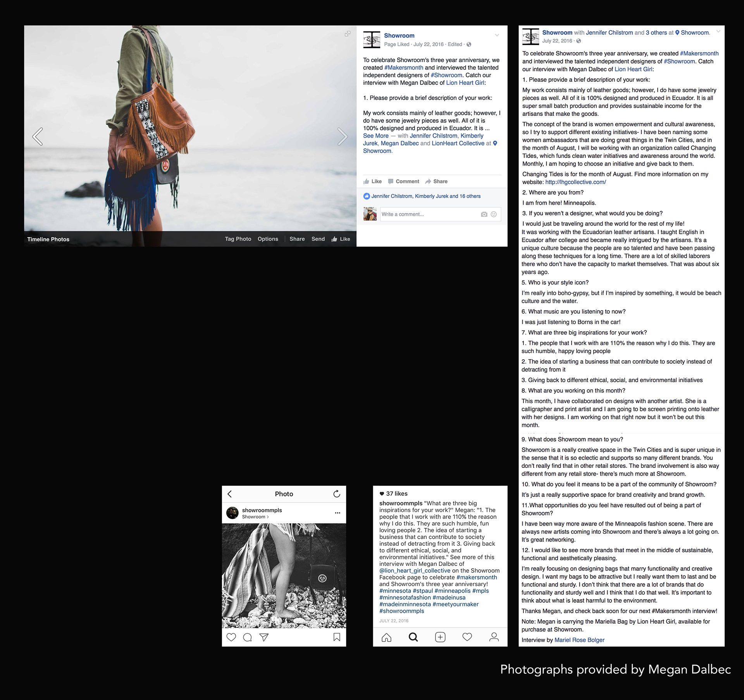Click commenter profile thumbnail

[x=370, y=214]
